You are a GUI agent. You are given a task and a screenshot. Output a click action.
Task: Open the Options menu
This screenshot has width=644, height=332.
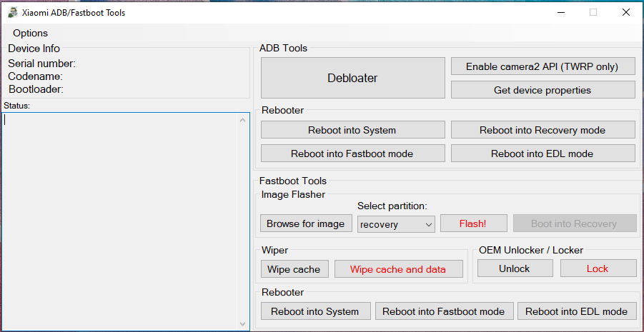click(x=31, y=34)
